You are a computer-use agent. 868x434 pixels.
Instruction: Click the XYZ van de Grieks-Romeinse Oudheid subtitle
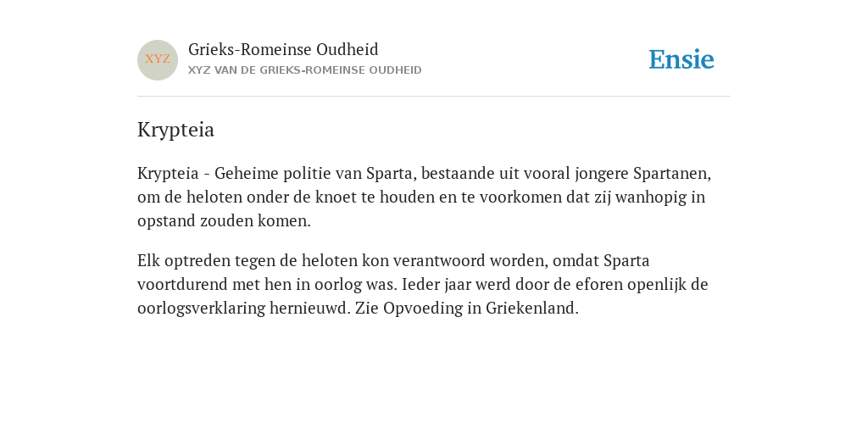305,70
